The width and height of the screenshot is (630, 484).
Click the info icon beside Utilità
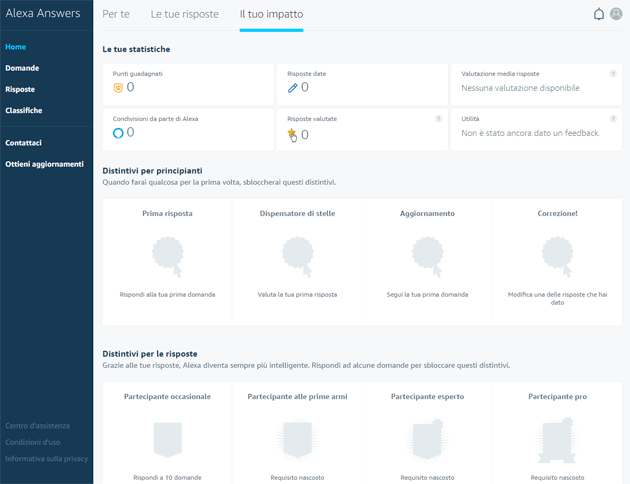click(x=613, y=119)
